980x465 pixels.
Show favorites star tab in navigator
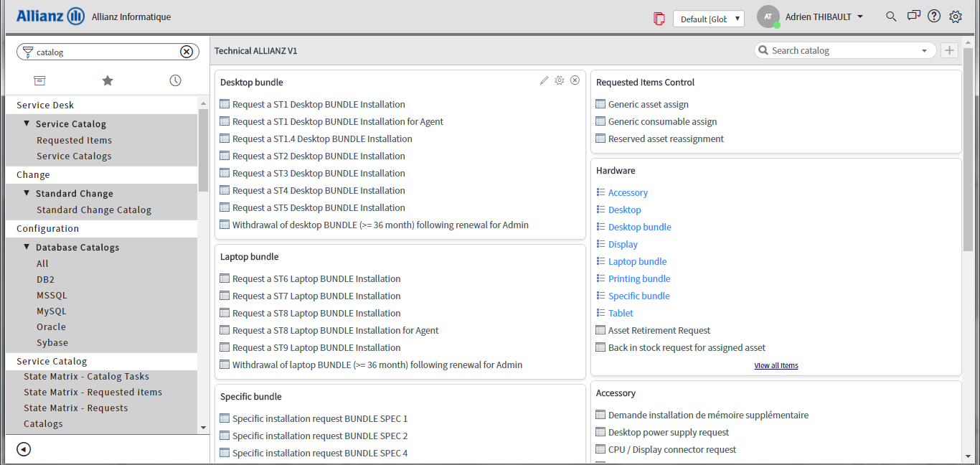pyautogui.click(x=108, y=80)
